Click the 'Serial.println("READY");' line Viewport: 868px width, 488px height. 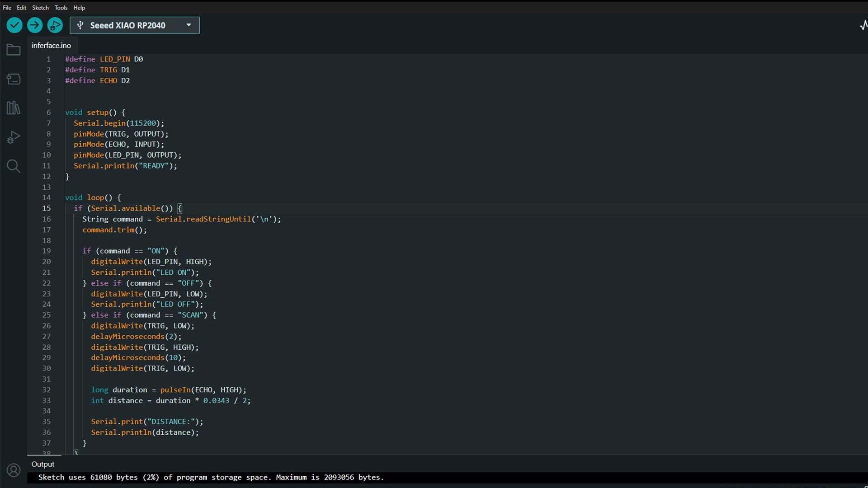(x=126, y=166)
